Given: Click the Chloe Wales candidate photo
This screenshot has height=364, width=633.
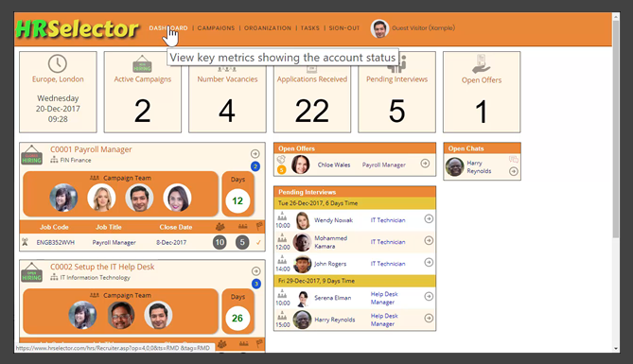Looking at the screenshot, I should (300, 165).
